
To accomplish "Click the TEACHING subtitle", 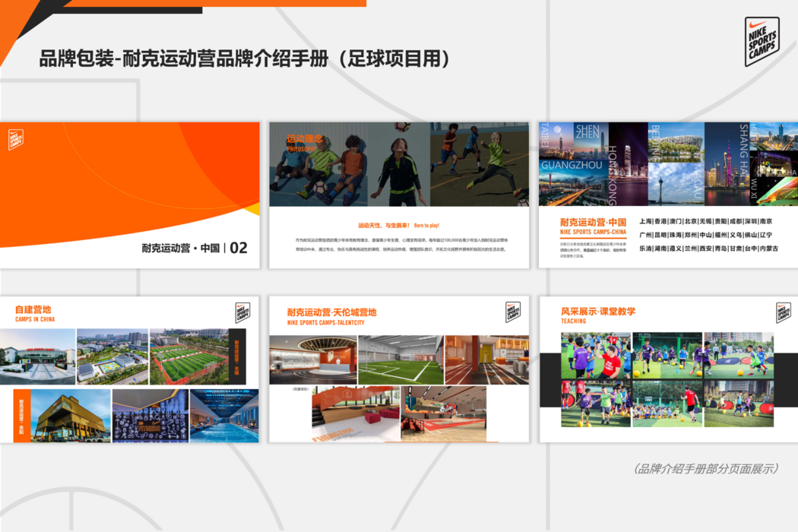I will [574, 321].
